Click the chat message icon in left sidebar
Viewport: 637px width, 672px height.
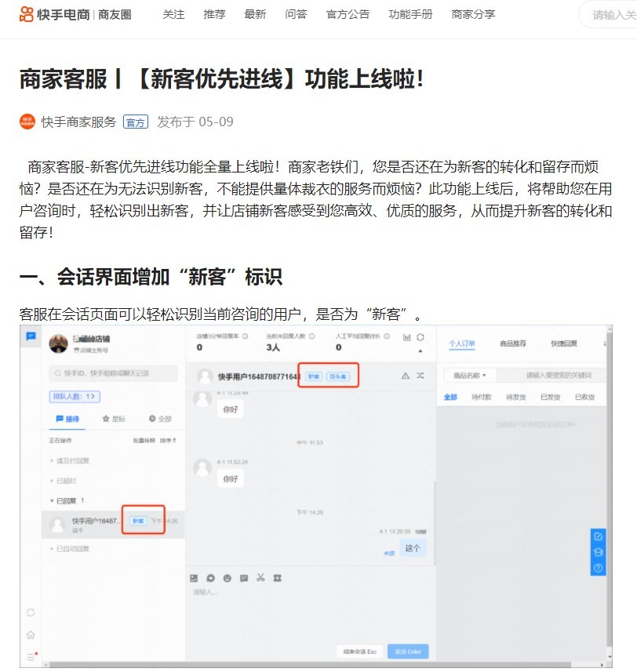click(x=31, y=336)
